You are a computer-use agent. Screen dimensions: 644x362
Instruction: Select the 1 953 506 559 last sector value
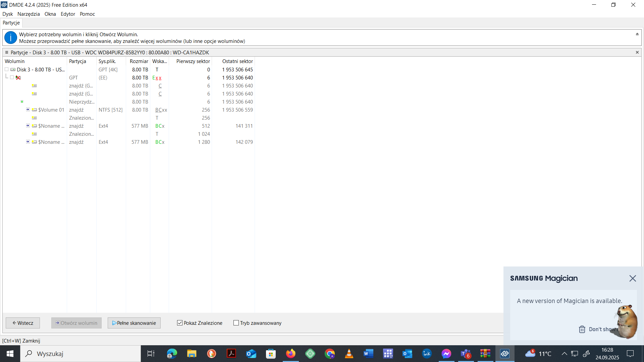pos(237,110)
